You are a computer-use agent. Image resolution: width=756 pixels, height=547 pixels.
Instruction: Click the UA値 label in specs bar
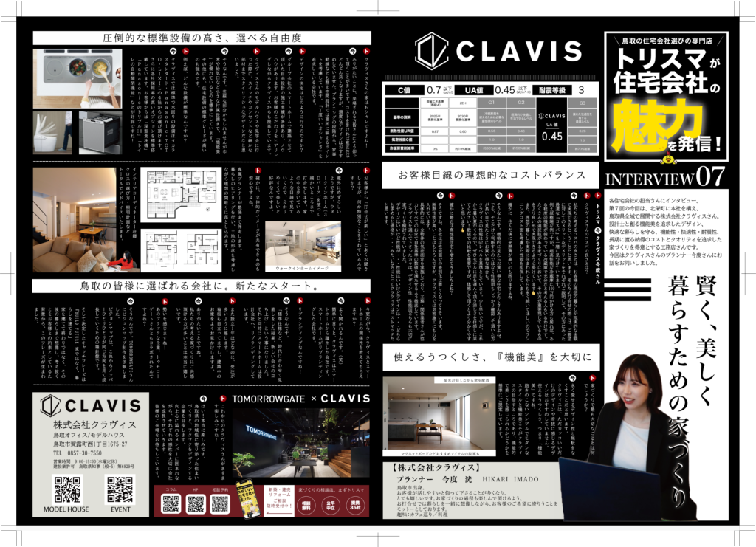[473, 90]
